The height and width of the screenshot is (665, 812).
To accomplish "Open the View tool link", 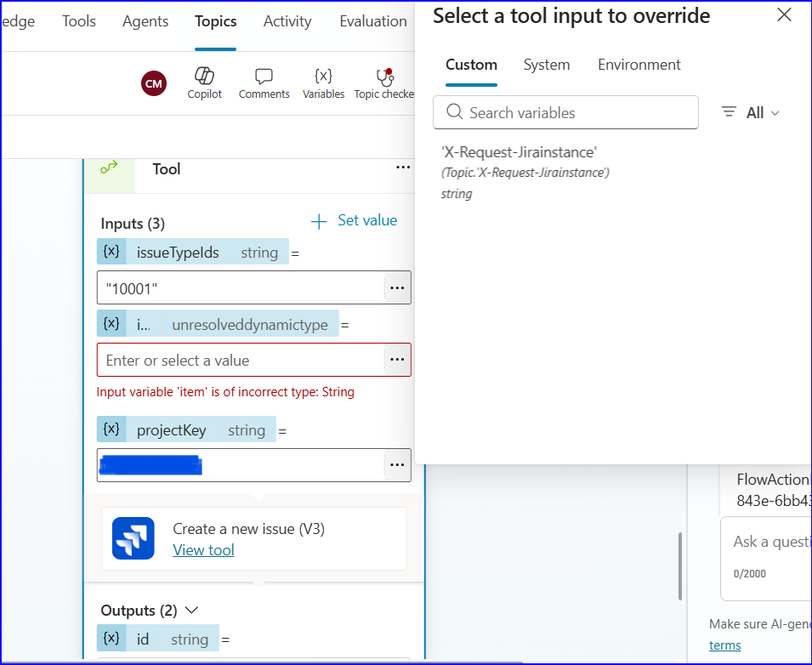I will tap(203, 550).
